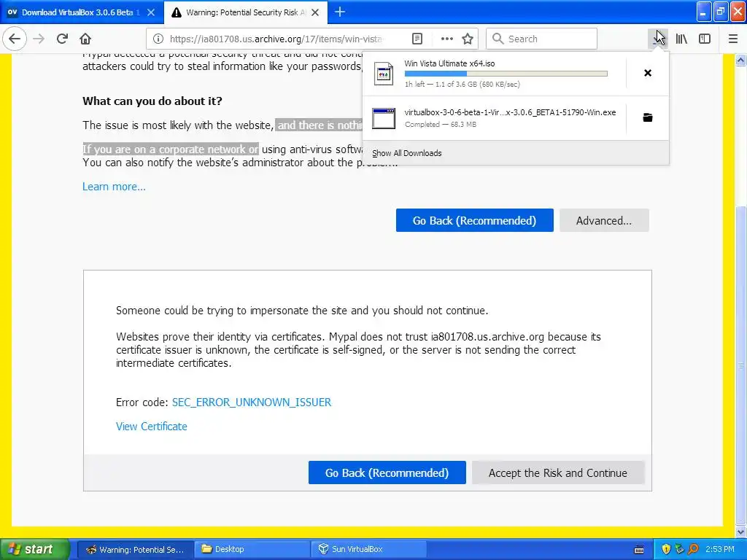Click 'Completed — 68.3 MB' status text
Screen dimensions: 747x560
tap(441, 124)
